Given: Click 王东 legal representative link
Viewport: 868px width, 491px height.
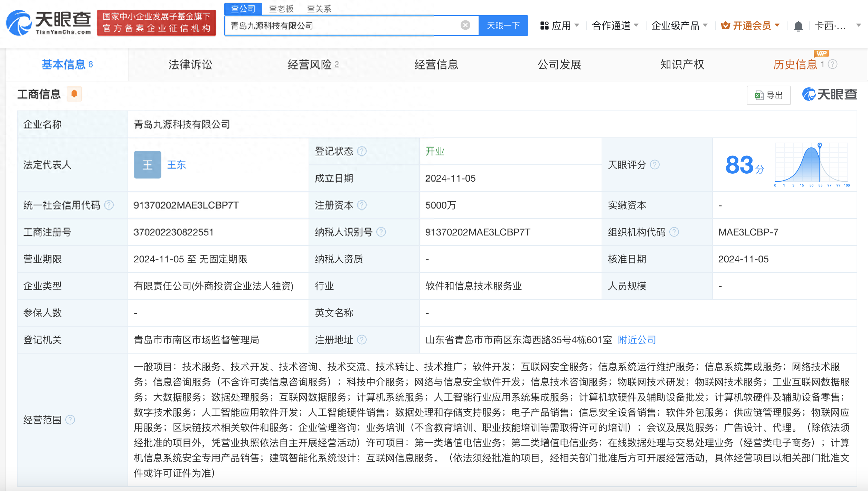Looking at the screenshot, I should coord(176,165).
